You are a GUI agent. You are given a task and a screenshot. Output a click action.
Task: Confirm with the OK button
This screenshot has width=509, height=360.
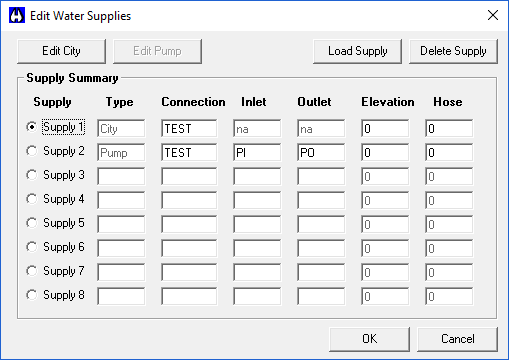369,339
